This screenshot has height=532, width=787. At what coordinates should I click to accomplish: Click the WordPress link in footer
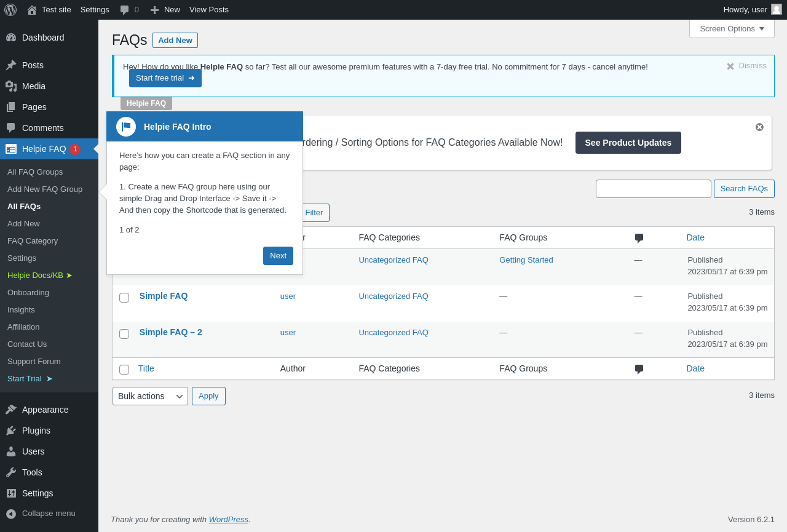[x=229, y=519]
